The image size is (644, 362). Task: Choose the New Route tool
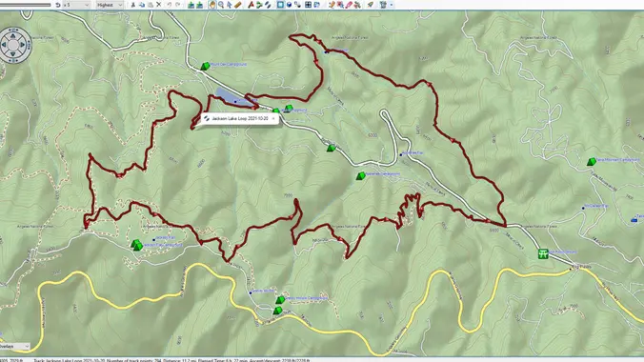pyautogui.click(x=259, y=5)
